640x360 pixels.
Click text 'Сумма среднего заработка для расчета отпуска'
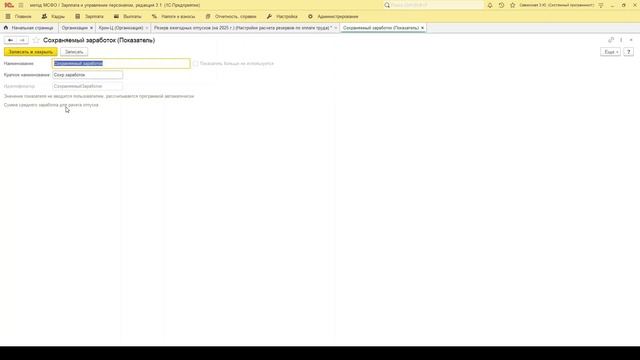pyautogui.click(x=51, y=105)
